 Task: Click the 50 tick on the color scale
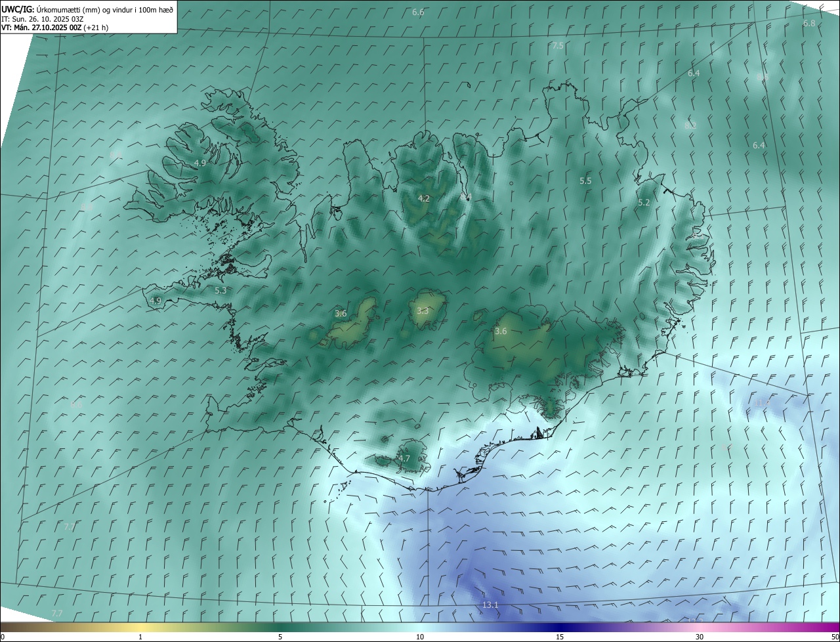click(x=835, y=637)
